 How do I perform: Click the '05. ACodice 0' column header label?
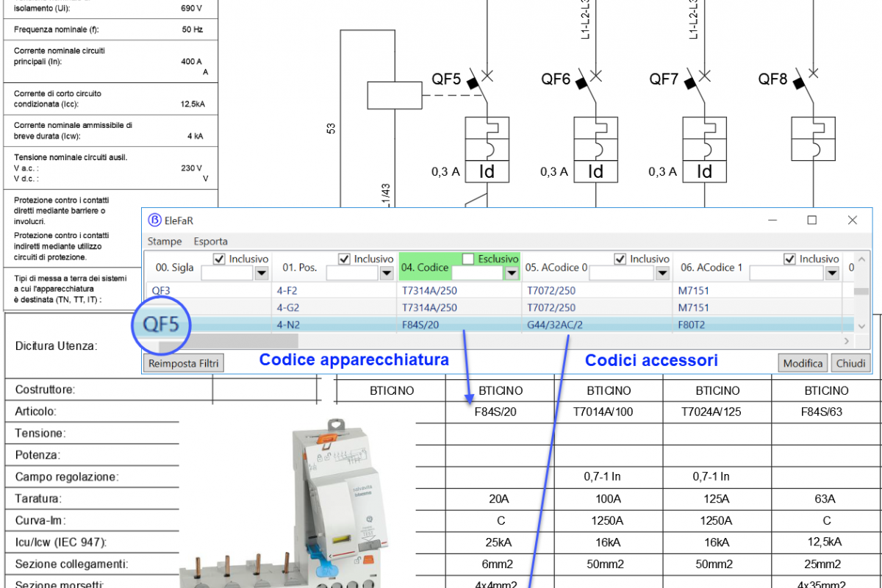click(556, 268)
